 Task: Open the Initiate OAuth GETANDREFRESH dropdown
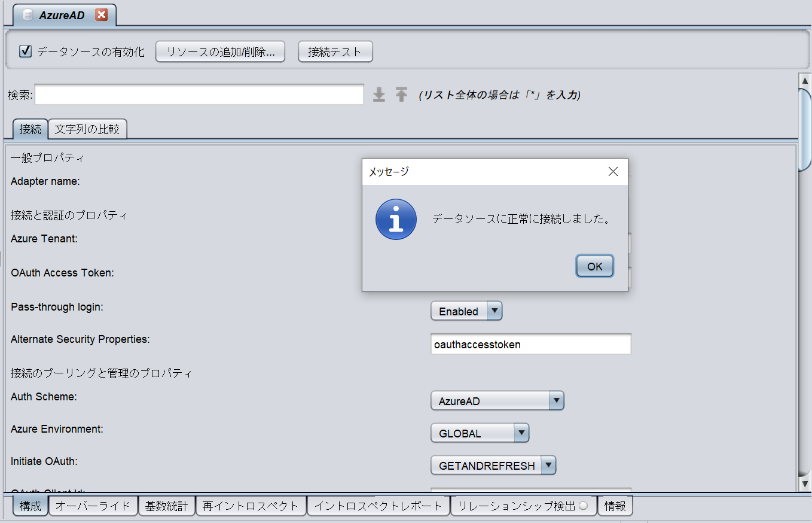493,466
